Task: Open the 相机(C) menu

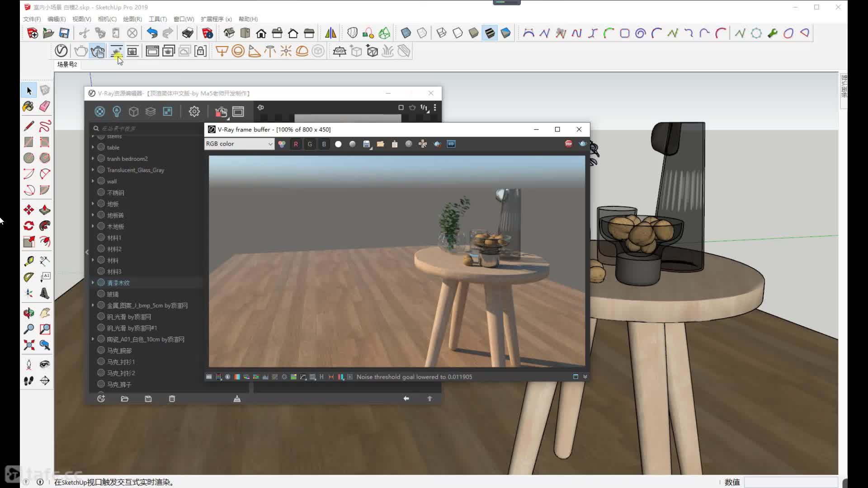Action: tap(107, 19)
